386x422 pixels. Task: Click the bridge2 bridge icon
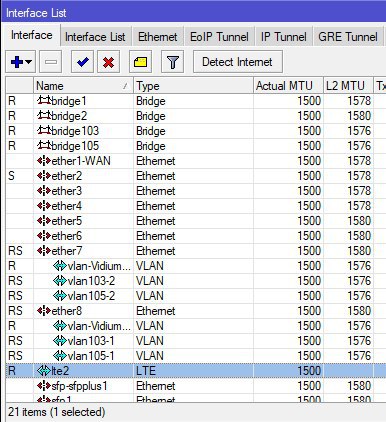pos(44,115)
